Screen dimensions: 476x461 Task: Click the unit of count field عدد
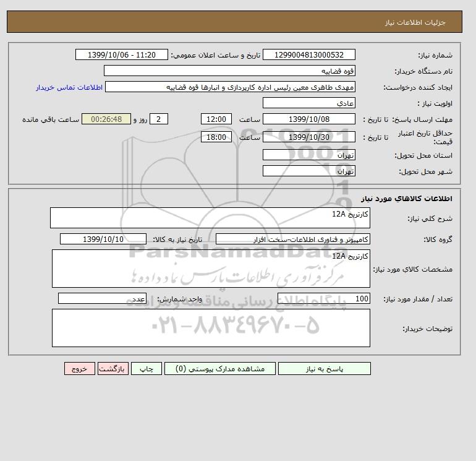(x=102, y=298)
